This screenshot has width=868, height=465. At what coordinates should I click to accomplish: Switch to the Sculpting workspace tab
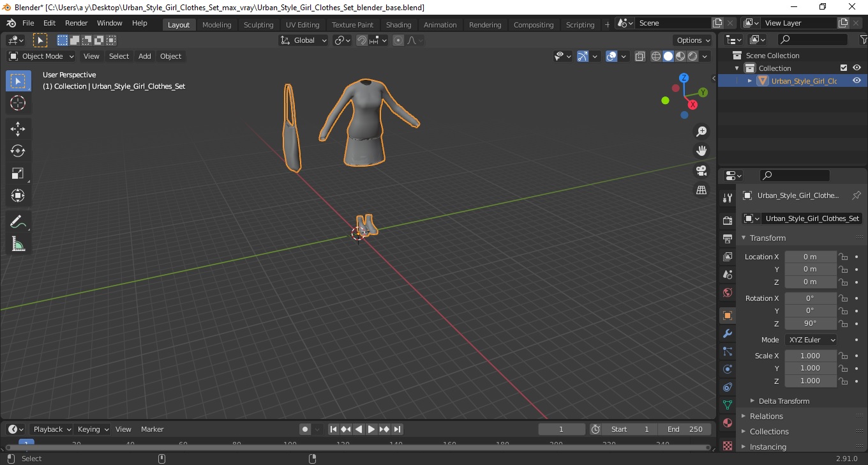[258, 25]
